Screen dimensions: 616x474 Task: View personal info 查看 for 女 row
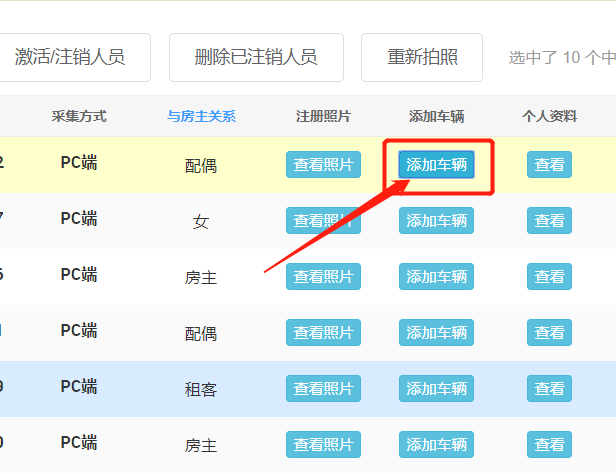click(x=549, y=220)
